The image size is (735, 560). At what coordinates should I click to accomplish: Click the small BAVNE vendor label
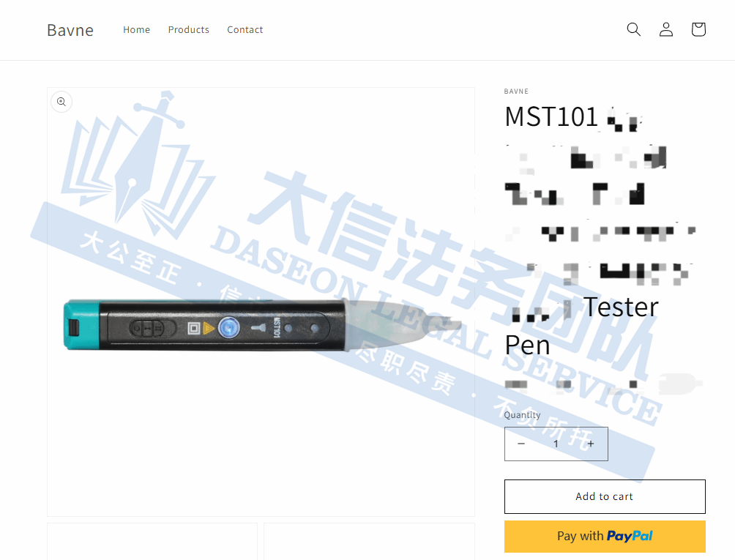[516, 92]
